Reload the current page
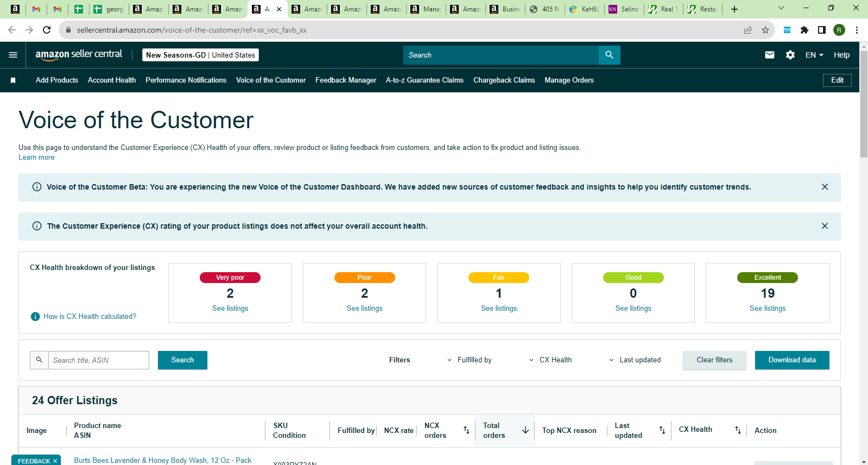Image resolution: width=868 pixels, height=465 pixels. point(47,30)
